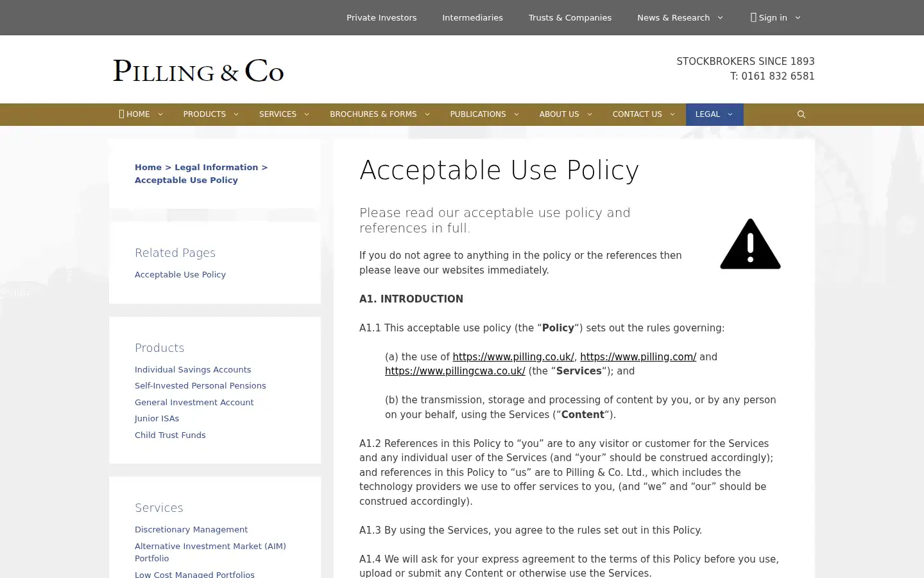Open Discretionary Management link
924x578 pixels.
tap(191, 529)
